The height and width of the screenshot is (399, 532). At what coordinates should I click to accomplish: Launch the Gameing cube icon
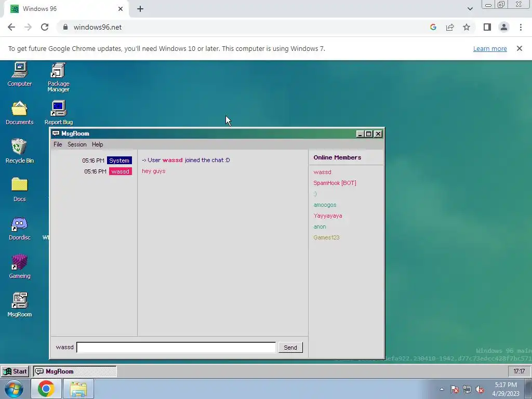19,267
